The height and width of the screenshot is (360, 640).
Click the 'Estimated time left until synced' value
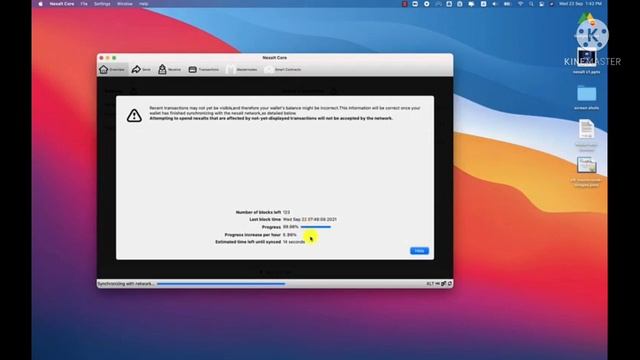click(x=294, y=242)
